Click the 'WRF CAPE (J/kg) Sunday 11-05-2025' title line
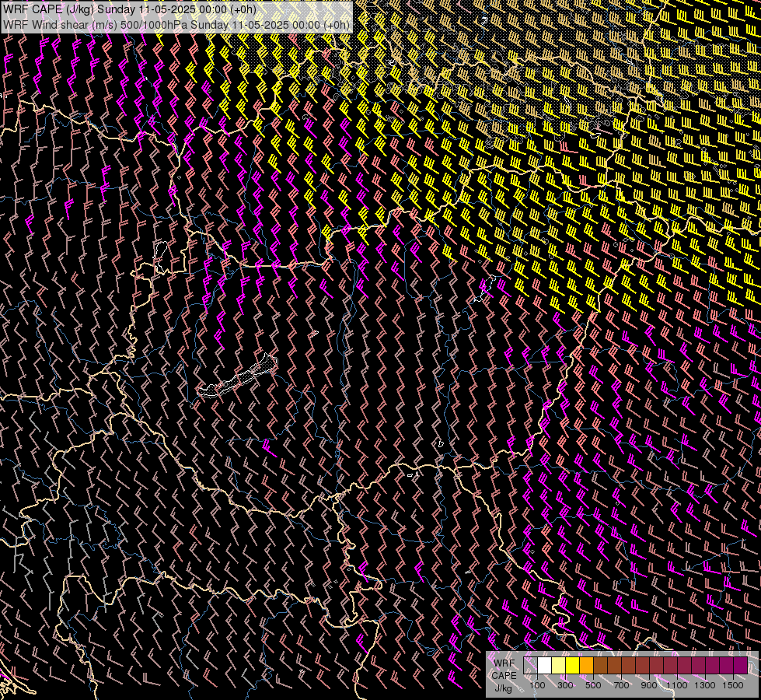The width and height of the screenshot is (761, 700). 130,9
